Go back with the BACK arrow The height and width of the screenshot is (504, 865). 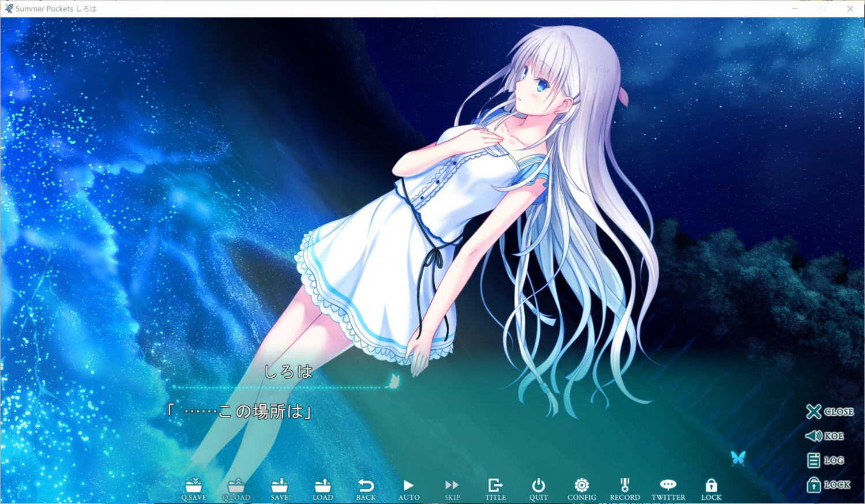click(x=366, y=490)
